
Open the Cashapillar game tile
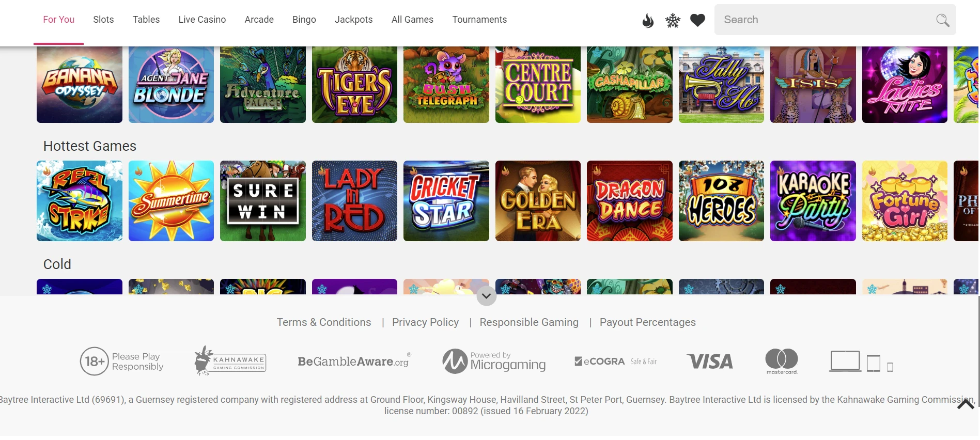tap(630, 85)
